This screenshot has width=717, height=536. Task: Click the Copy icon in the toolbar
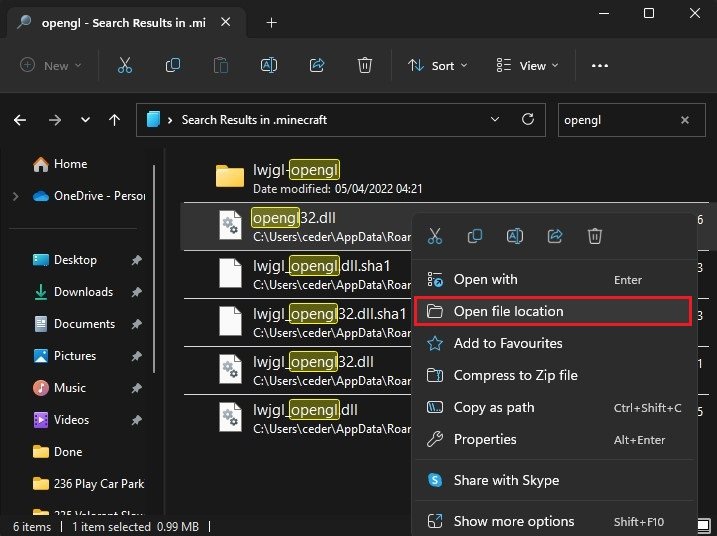(x=172, y=65)
